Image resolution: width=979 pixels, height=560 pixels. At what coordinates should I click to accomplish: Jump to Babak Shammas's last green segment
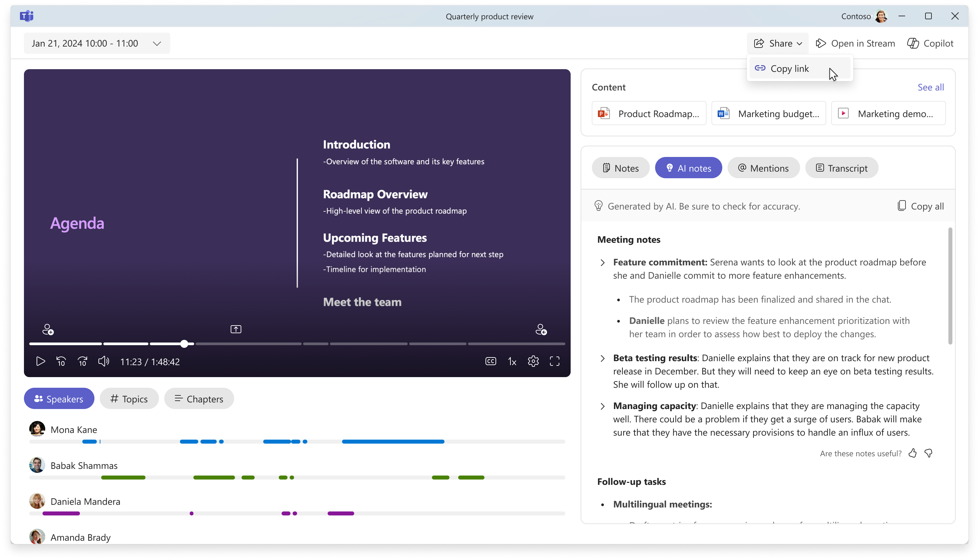tap(471, 478)
